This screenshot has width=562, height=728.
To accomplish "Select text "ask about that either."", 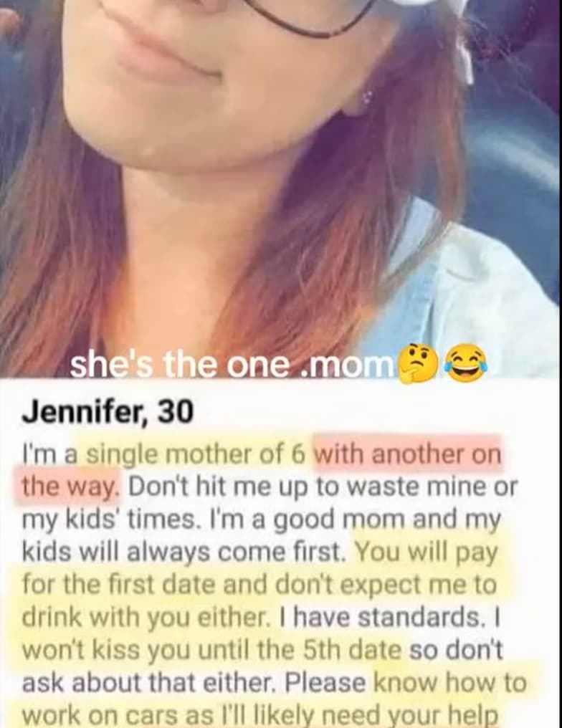I will click(149, 682).
